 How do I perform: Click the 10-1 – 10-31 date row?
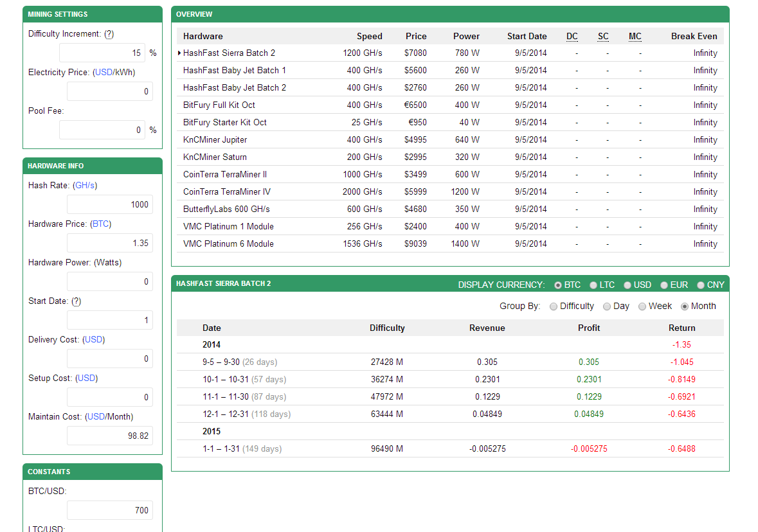pos(450,380)
